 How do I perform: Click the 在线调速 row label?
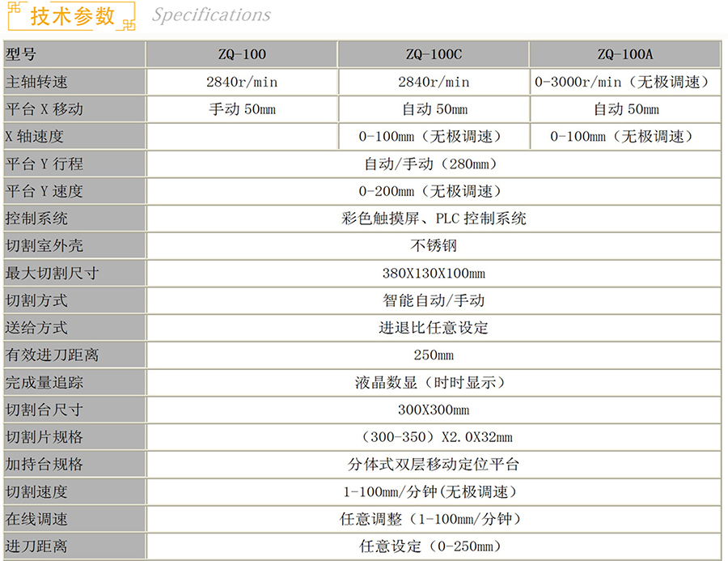pyautogui.click(x=36, y=519)
